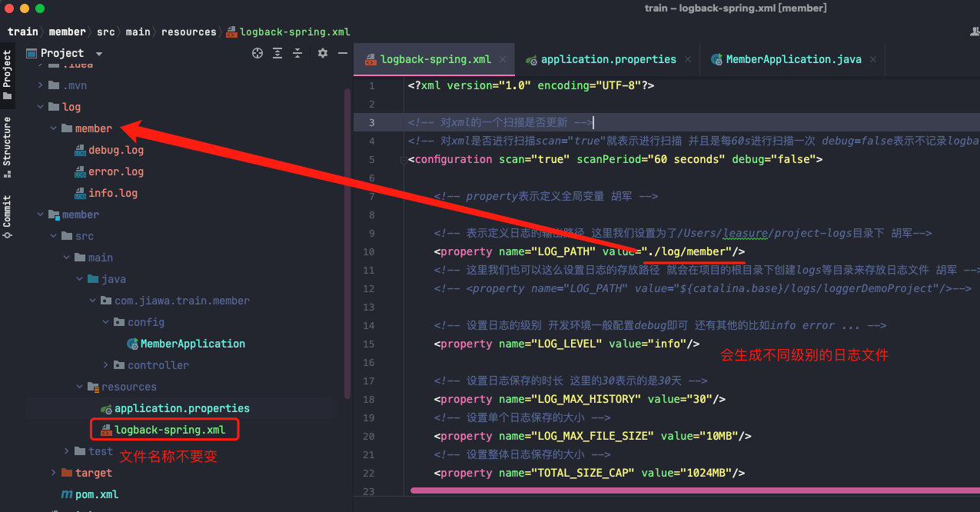Collapse the src folder

pos(54,236)
